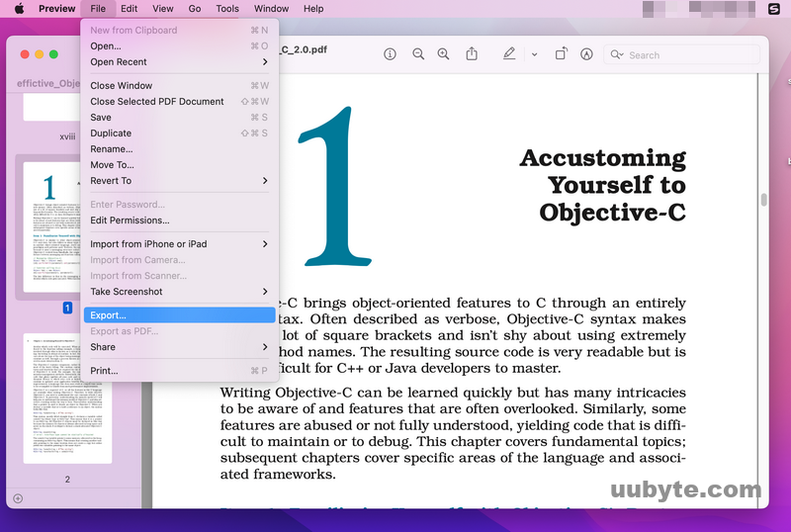The width and height of the screenshot is (791, 532).
Task: Open the menu bar icon at far right
Action: point(774,9)
